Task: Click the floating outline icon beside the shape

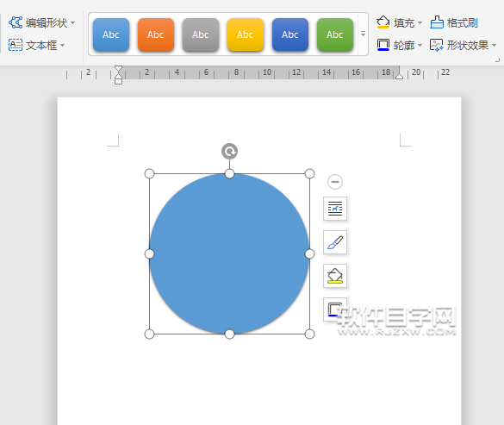Action: (334, 309)
